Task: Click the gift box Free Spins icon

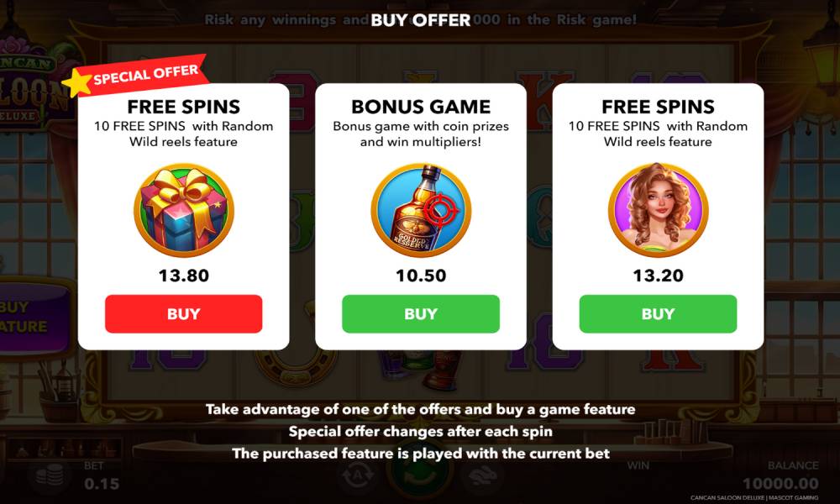Action: [184, 211]
